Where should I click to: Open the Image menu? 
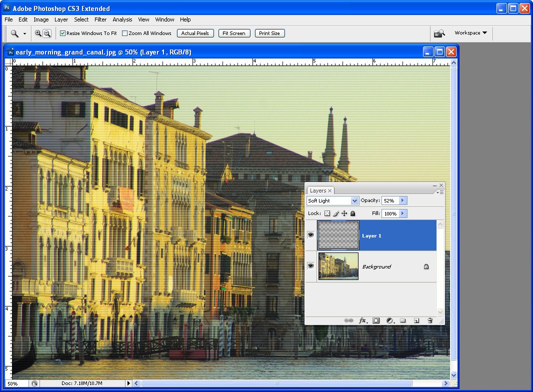coord(41,19)
